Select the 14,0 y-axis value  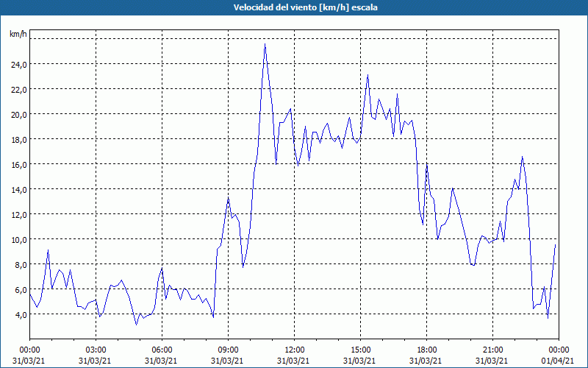(19, 189)
